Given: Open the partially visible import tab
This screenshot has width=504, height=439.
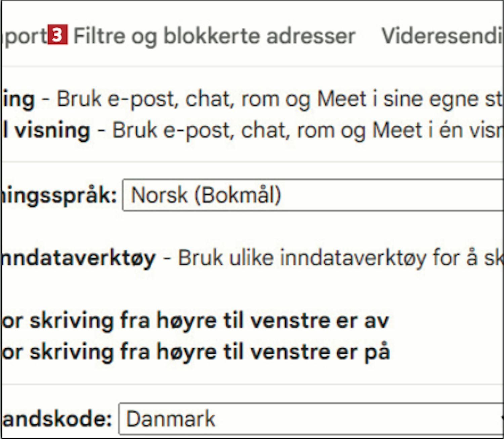Looking at the screenshot, I should point(24,36).
